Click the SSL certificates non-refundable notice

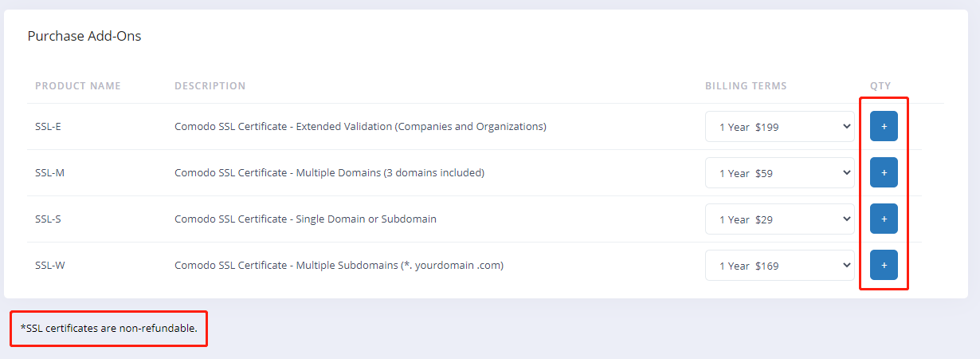coord(109,329)
